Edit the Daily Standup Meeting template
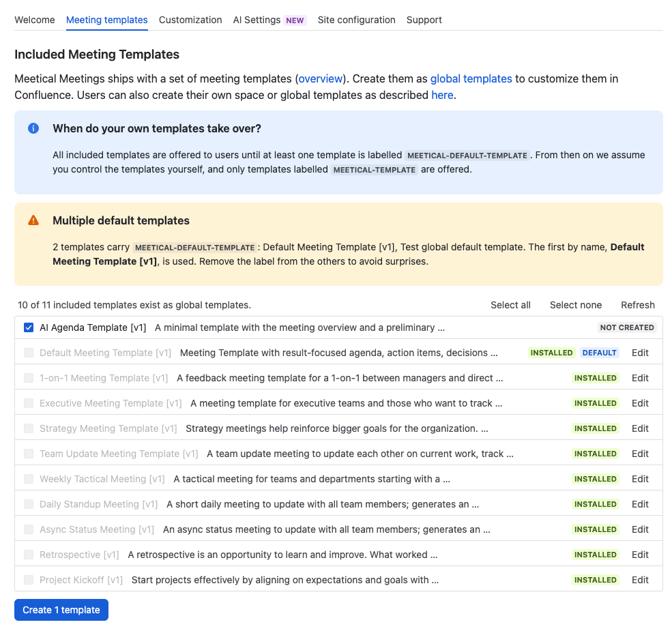The height and width of the screenshot is (631, 672). click(x=641, y=504)
